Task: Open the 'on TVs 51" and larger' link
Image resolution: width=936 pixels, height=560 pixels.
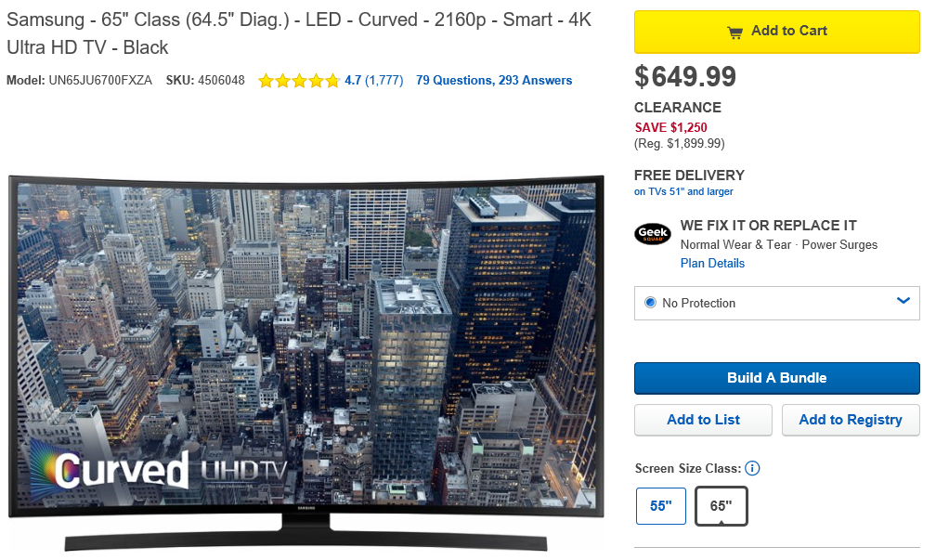Action: (x=683, y=191)
